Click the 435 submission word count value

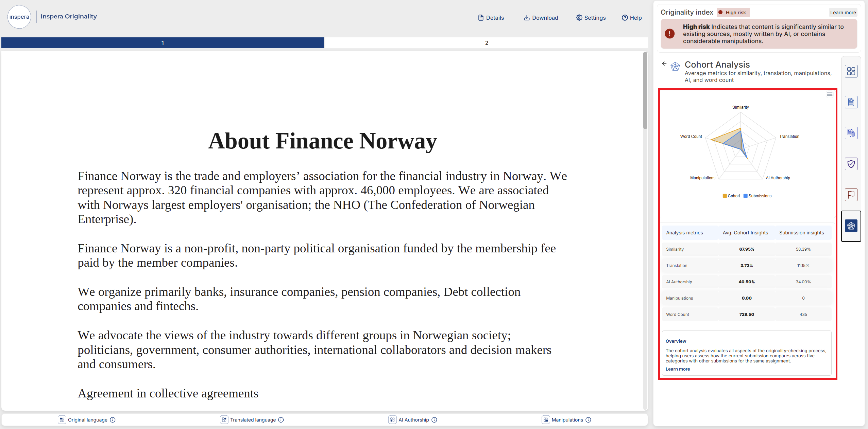pyautogui.click(x=803, y=315)
